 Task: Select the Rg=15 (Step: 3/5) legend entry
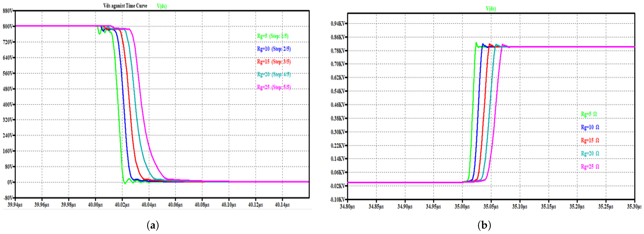[274, 62]
